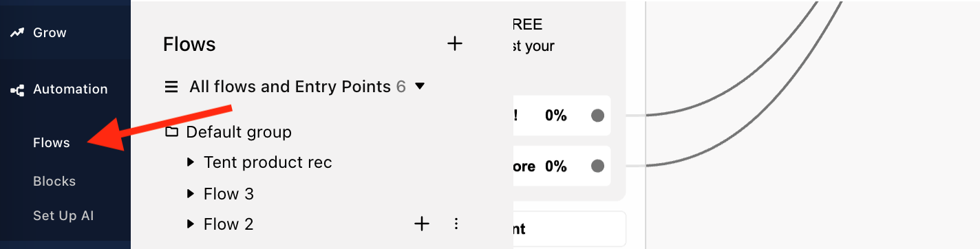Add a new flow with the plus icon beside Flows
Screen dimensions: 980x249
(x=455, y=44)
